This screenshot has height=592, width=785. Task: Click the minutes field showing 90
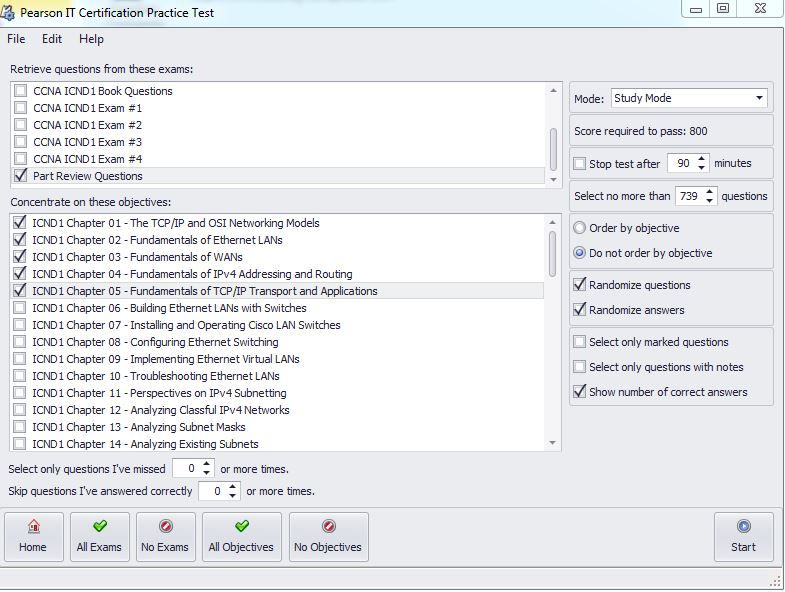pos(682,163)
